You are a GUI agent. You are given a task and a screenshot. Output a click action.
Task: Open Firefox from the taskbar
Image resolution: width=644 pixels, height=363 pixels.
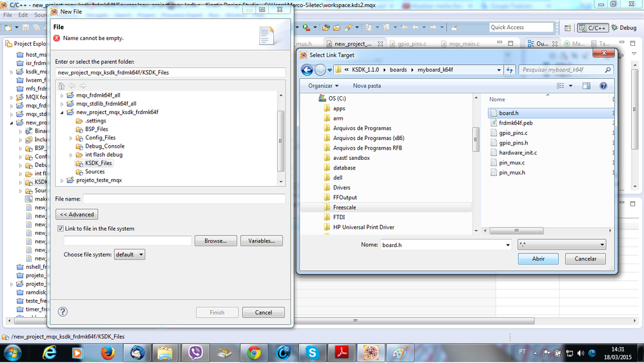108,353
